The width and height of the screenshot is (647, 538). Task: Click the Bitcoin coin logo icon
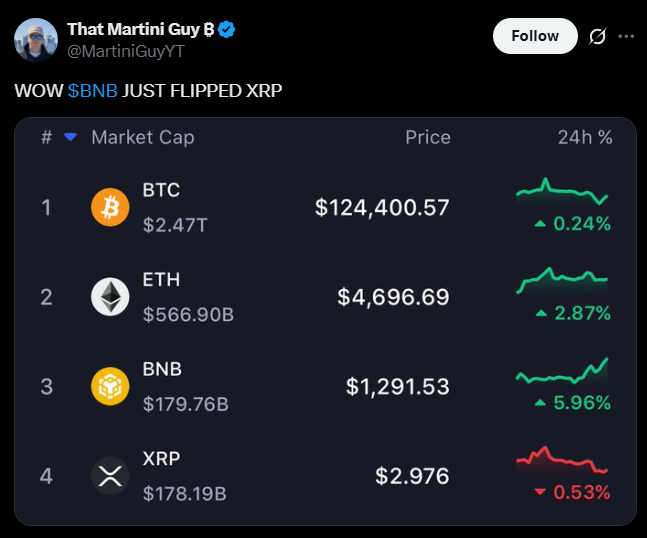[110, 208]
